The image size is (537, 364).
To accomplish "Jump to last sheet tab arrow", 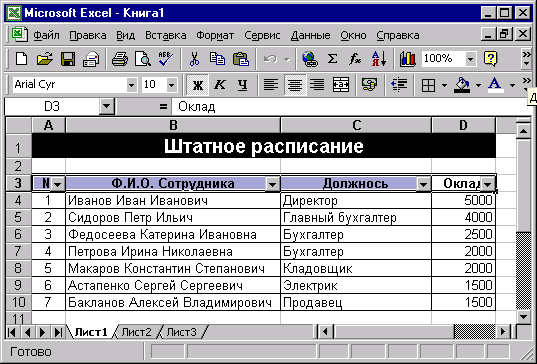I will coord(58,332).
